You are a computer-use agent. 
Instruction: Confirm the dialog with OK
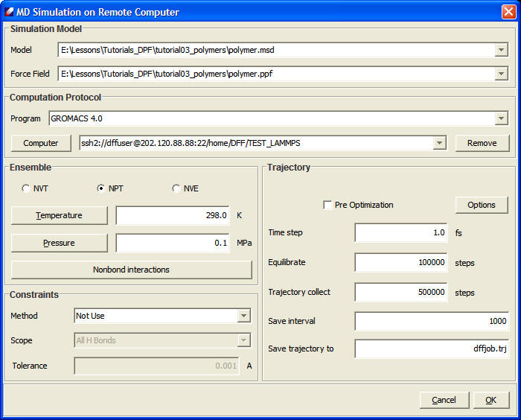[x=491, y=400]
